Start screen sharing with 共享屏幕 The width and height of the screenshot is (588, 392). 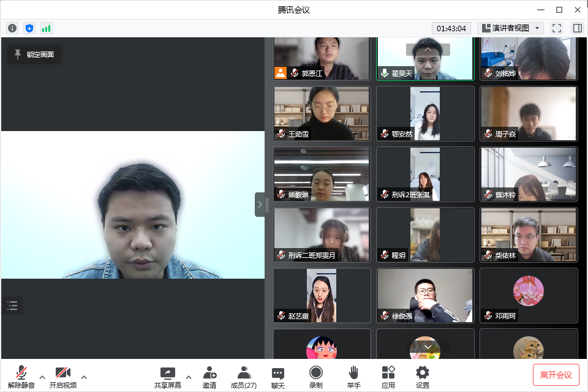[168, 377]
